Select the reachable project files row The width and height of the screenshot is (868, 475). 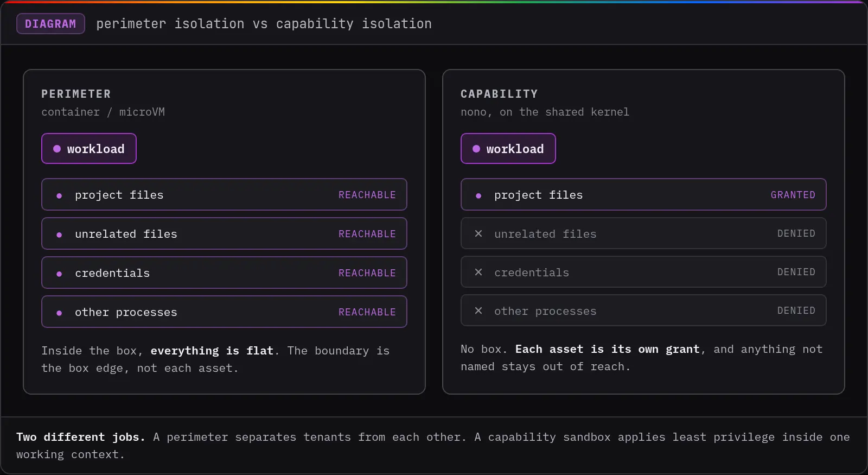click(x=224, y=194)
